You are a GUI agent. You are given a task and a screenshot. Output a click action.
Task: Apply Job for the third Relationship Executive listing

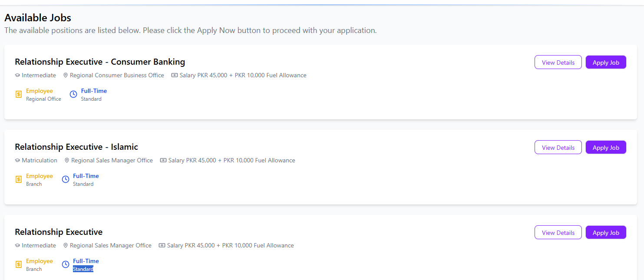point(606,233)
